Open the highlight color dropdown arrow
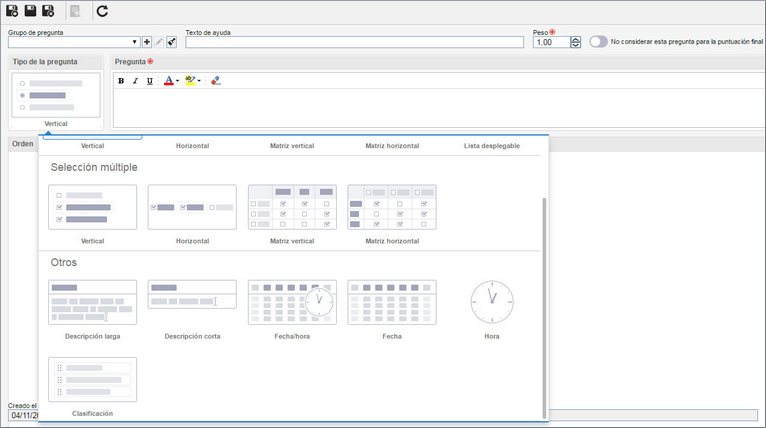The image size is (766, 428). tap(199, 81)
